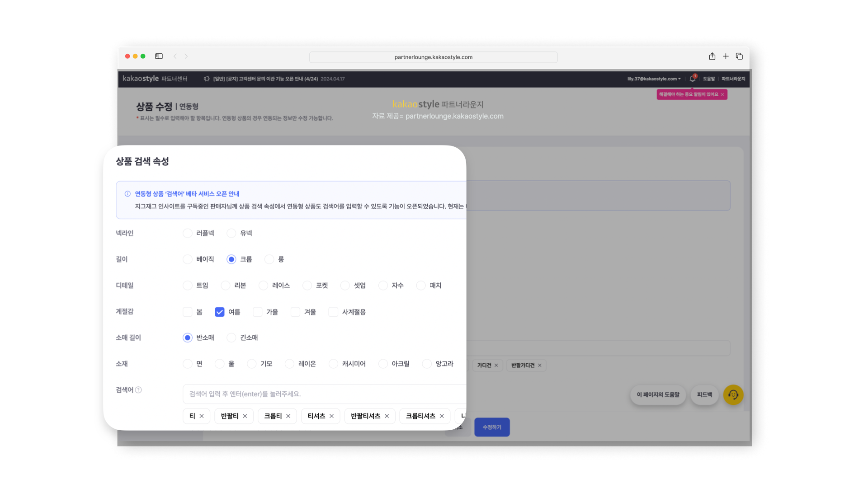
Task: Open the account email dropdown
Action: coord(654,79)
